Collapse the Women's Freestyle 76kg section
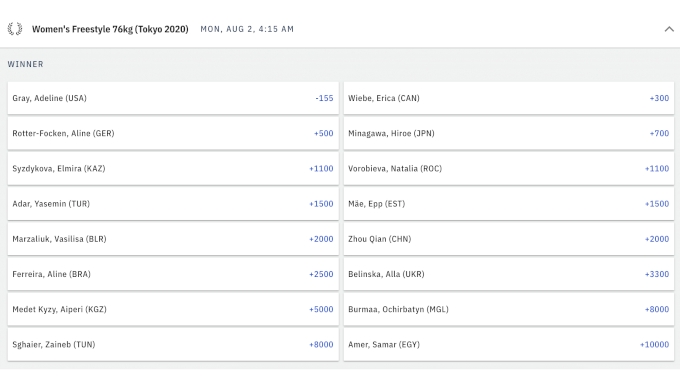The height and width of the screenshot is (382, 680). [669, 29]
